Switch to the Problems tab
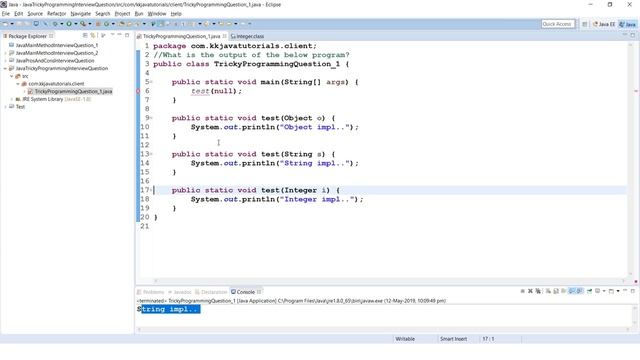 click(150, 292)
